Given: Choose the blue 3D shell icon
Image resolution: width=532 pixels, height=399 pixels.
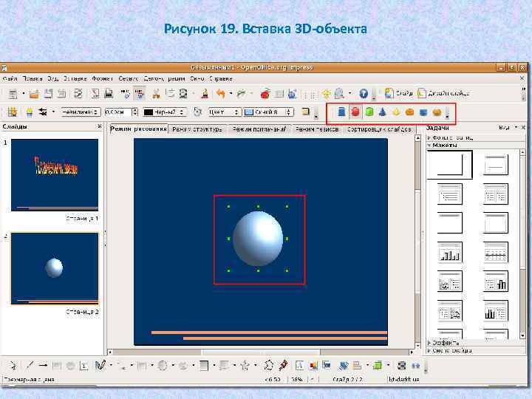Looking at the screenshot, I should pos(423,112).
